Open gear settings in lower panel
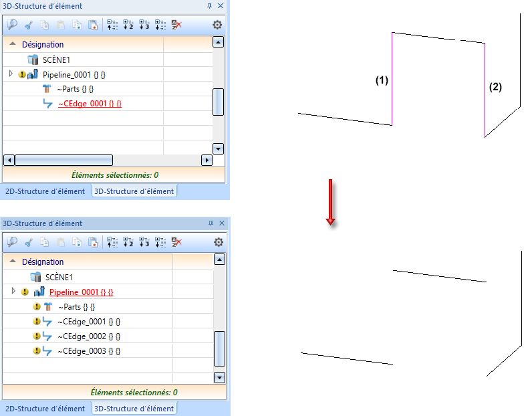Screen dimensions: 532x416 tap(219, 242)
